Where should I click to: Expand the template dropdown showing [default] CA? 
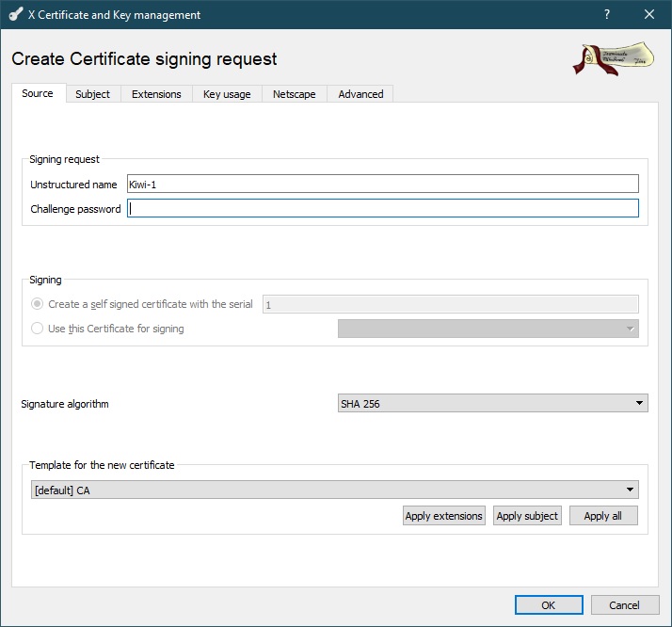[334, 490]
